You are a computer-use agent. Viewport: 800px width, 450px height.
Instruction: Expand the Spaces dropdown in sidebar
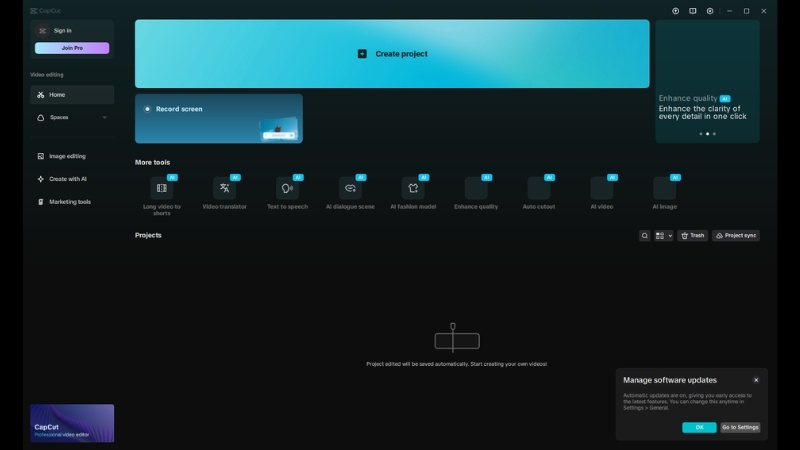[104, 117]
